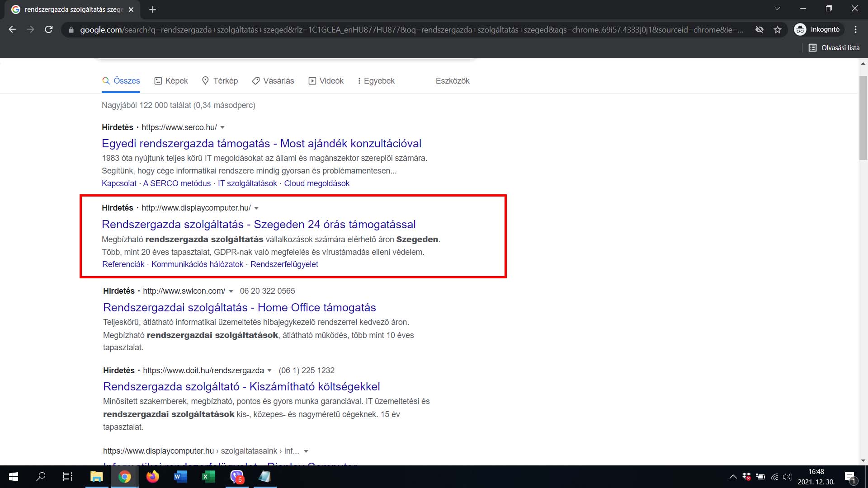
Task: Click the volume speaker tray icon
Action: (787, 477)
